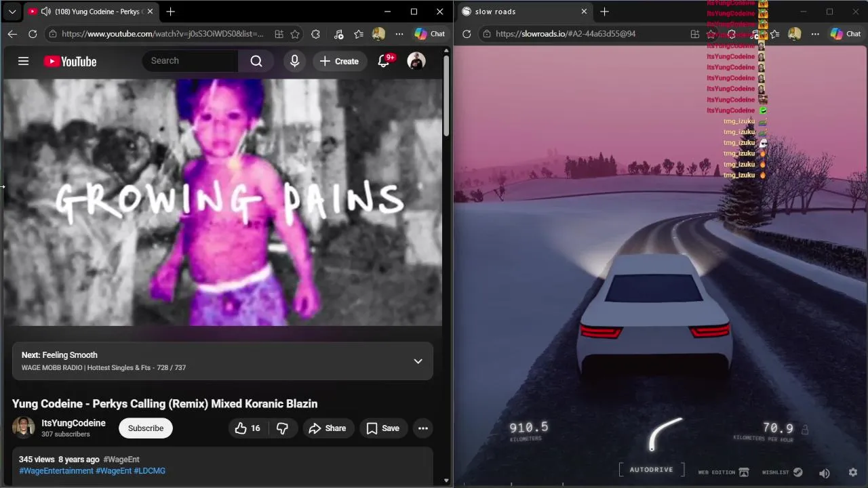Open split screen icon in slow roads address bar
The height and width of the screenshot is (488, 868).
click(x=695, y=34)
